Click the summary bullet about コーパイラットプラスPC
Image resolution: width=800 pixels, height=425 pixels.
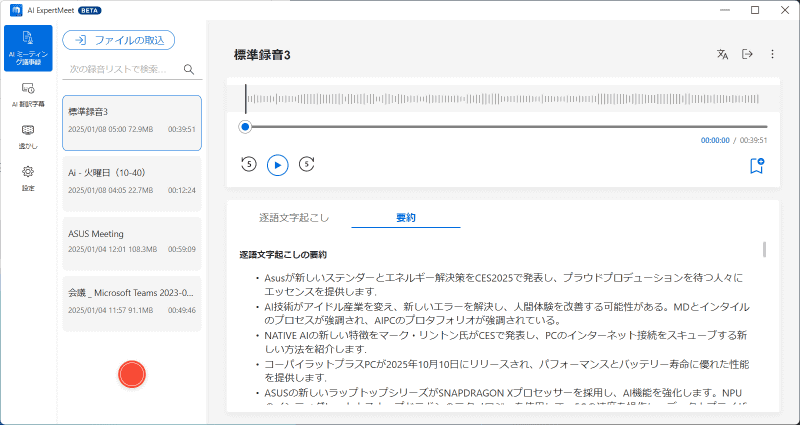coord(506,371)
